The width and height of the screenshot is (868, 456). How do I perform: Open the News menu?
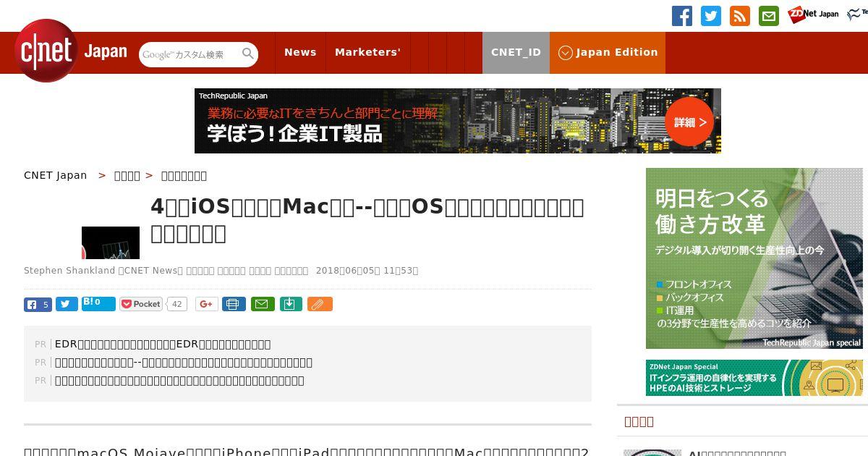click(x=300, y=52)
